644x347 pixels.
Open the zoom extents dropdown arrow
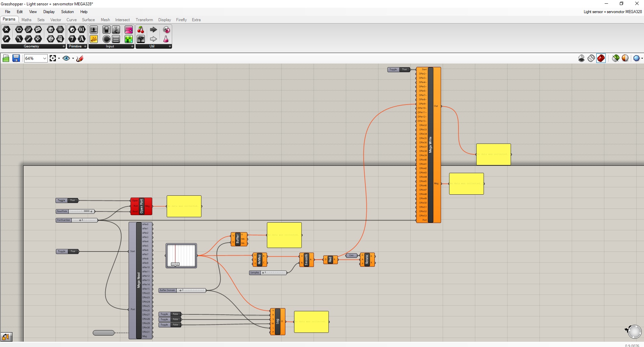coord(59,59)
